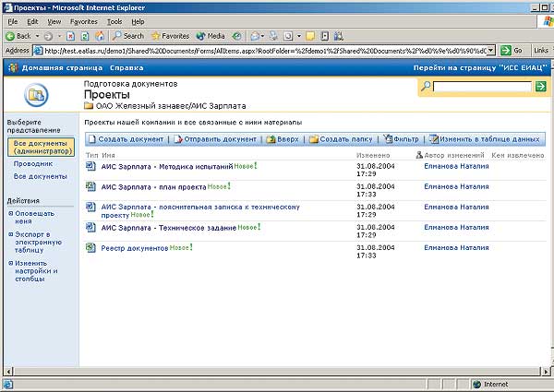Open the Help menu
Image resolution: width=554 pixels, height=392 pixels.
pyautogui.click(x=138, y=22)
